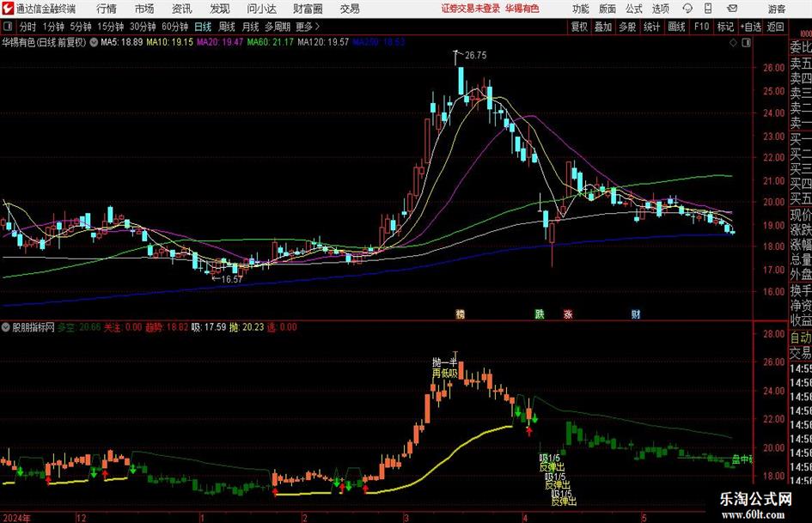
Task: Open the 版面 menu
Action: point(607,9)
